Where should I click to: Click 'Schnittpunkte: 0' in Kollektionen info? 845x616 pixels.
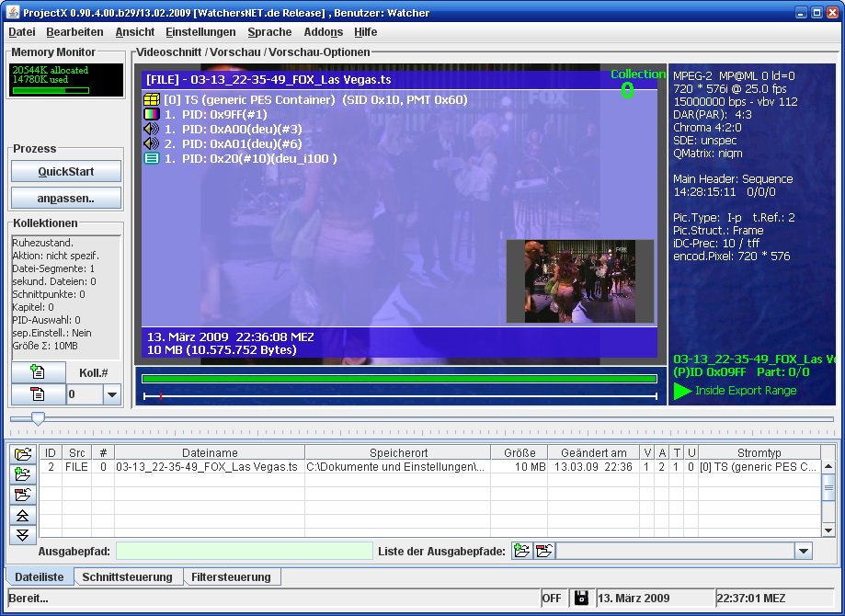pos(49,294)
